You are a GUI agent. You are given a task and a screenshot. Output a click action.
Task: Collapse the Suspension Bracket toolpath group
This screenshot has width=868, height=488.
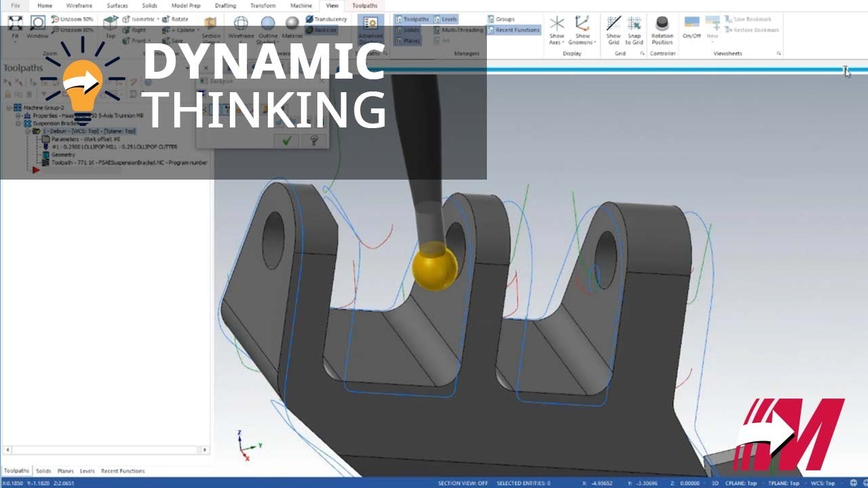(18, 123)
